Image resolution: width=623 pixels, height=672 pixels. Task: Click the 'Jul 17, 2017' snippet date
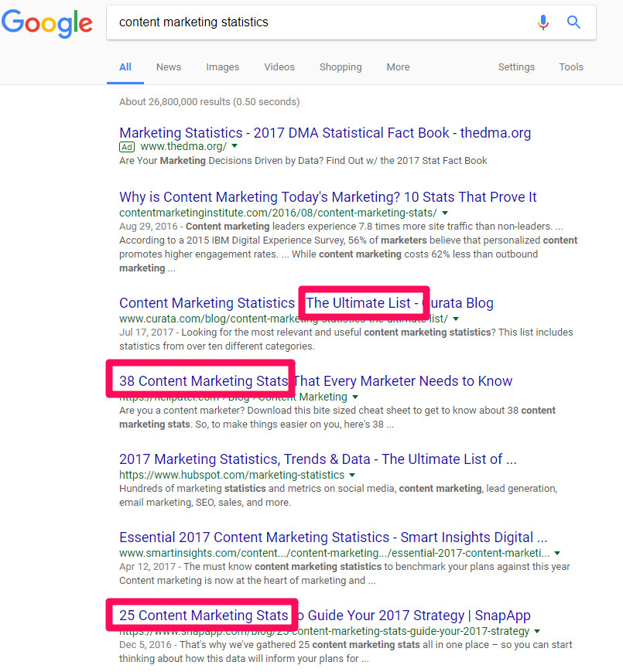(x=146, y=333)
